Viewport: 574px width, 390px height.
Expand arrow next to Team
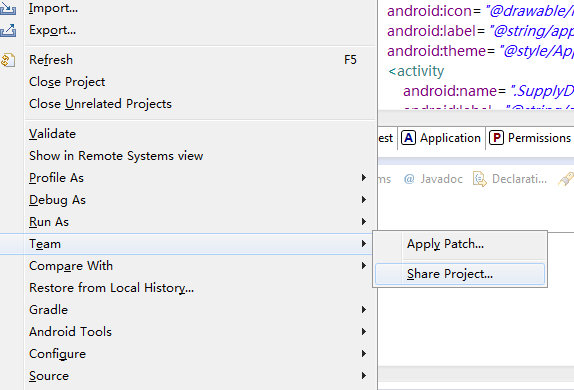(x=364, y=244)
